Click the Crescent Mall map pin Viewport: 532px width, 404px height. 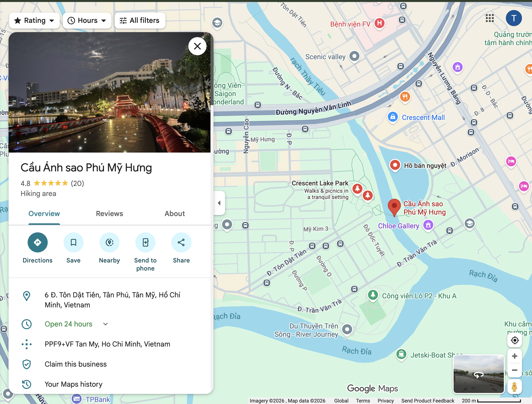point(393,117)
